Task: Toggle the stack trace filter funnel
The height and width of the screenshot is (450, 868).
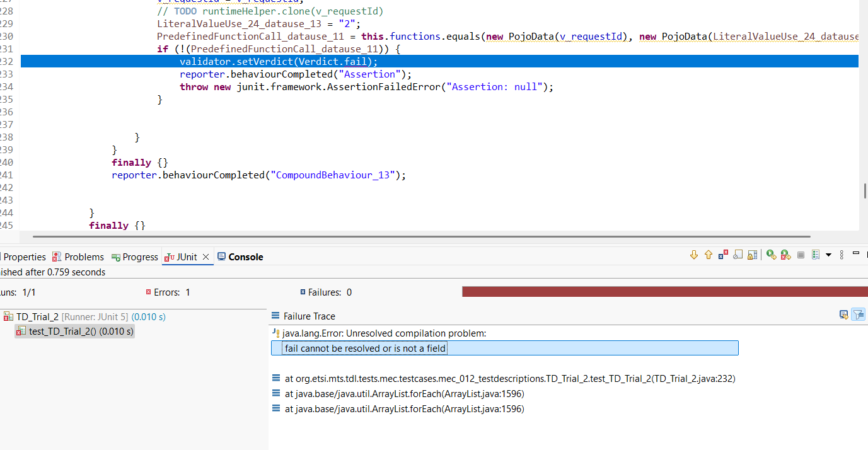Action: coord(858,314)
